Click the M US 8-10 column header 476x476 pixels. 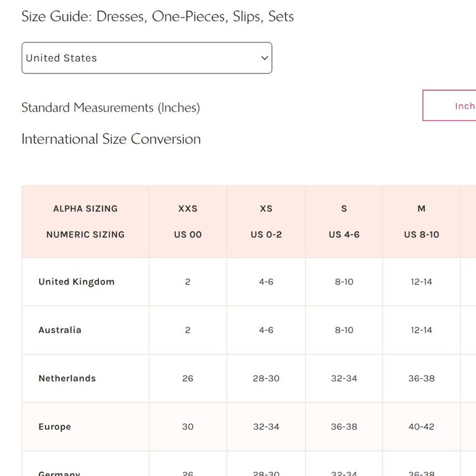pos(421,222)
